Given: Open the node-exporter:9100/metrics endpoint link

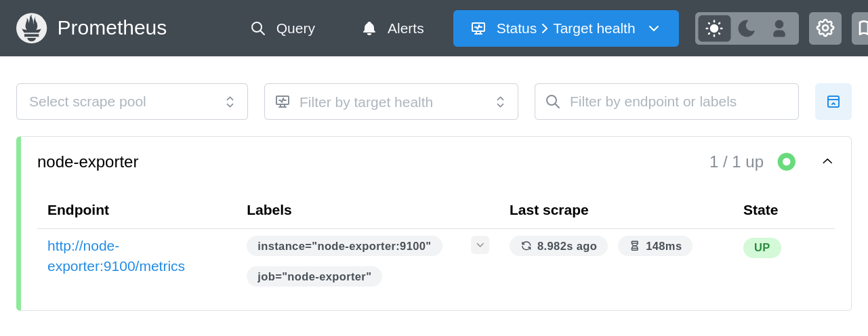Looking at the screenshot, I should pos(116,256).
